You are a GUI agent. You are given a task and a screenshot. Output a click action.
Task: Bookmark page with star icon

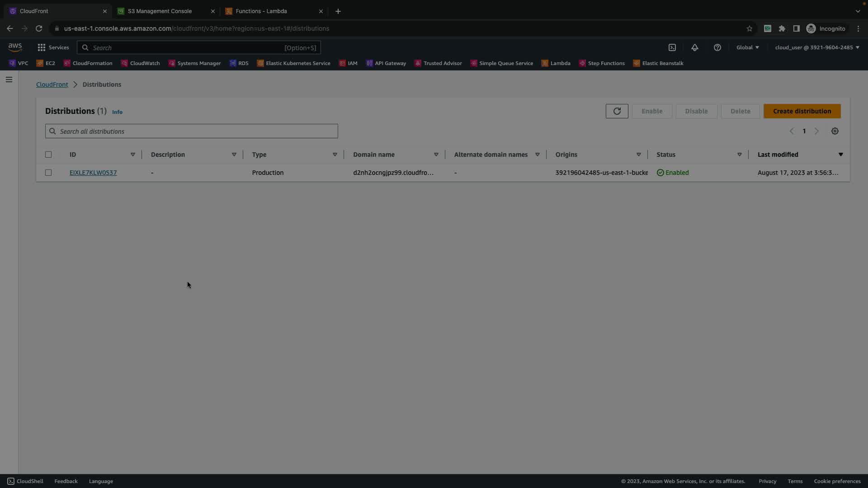pyautogui.click(x=749, y=28)
